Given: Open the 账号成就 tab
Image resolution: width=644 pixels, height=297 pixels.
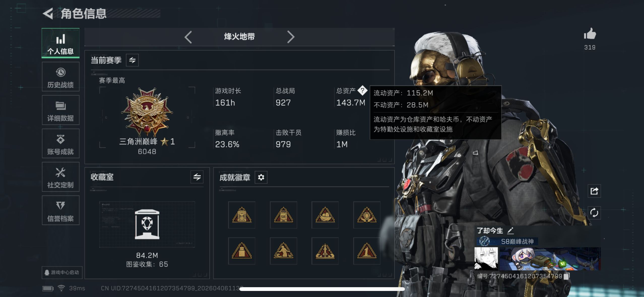Looking at the screenshot, I should (61, 144).
